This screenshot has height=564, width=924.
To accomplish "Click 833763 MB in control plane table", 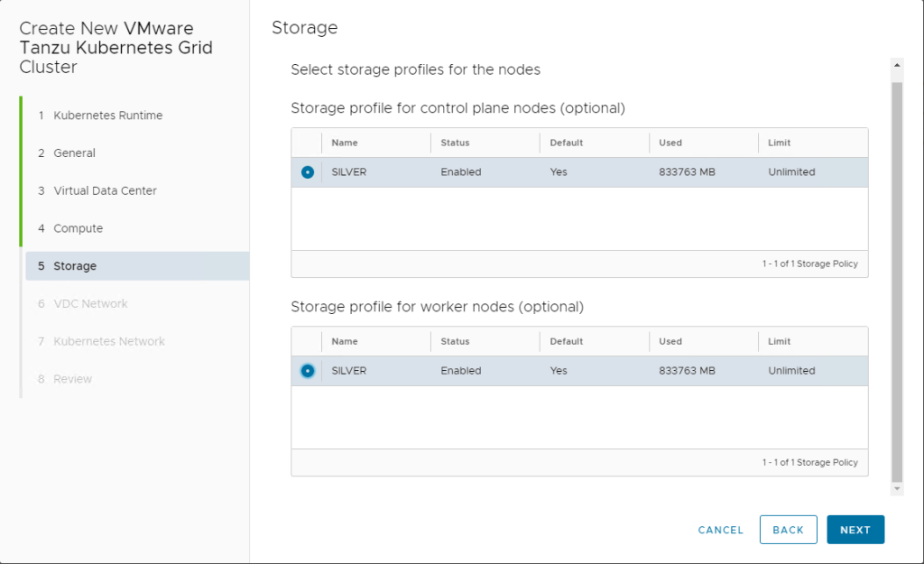I will pos(687,172).
